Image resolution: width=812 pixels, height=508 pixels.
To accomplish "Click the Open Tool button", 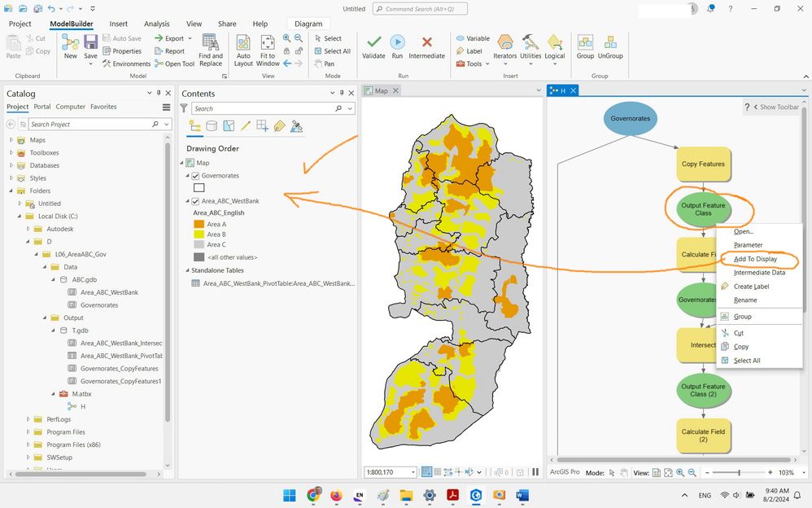I will [173, 63].
